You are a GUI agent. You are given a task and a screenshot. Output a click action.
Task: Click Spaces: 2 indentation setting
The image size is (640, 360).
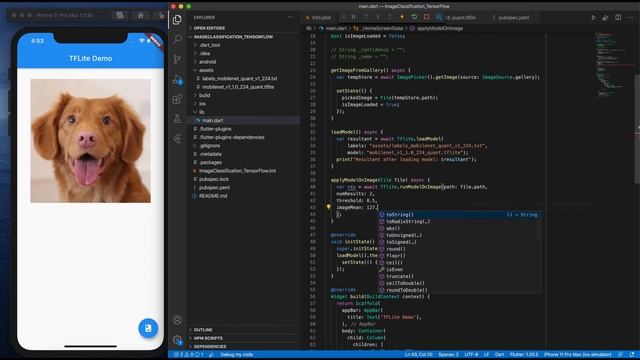point(448,355)
